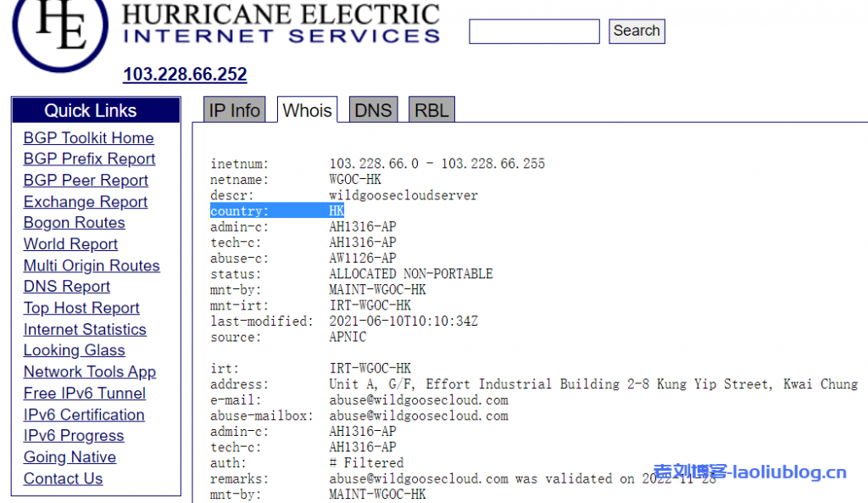Screen dimensions: 868x503
Task: Click the IPv6 Certification link
Action: click(84, 415)
